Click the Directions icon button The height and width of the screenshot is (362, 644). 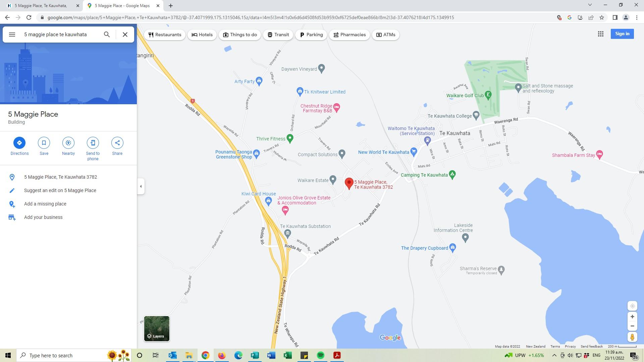pyautogui.click(x=19, y=143)
